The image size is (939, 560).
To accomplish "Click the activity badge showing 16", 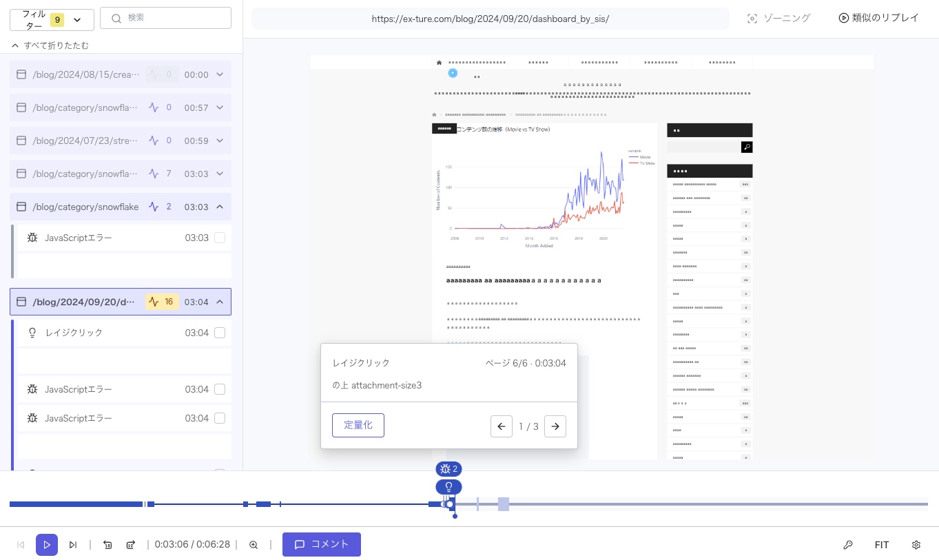I will point(162,302).
